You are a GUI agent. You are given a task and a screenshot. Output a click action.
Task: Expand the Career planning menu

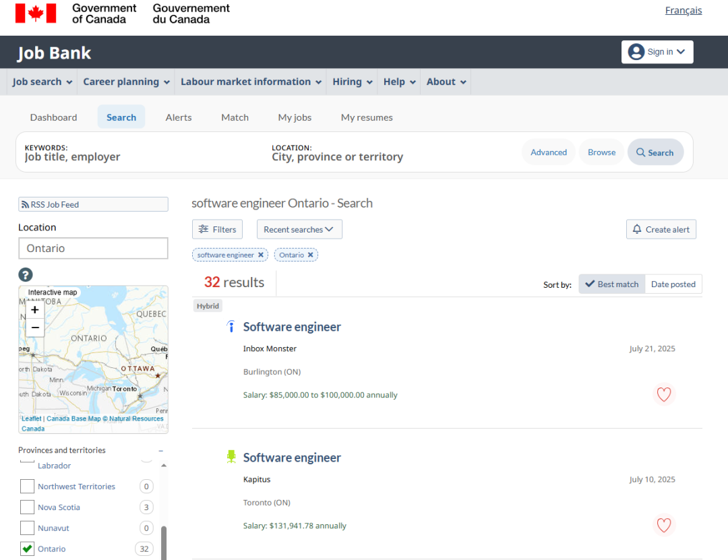coord(126,82)
